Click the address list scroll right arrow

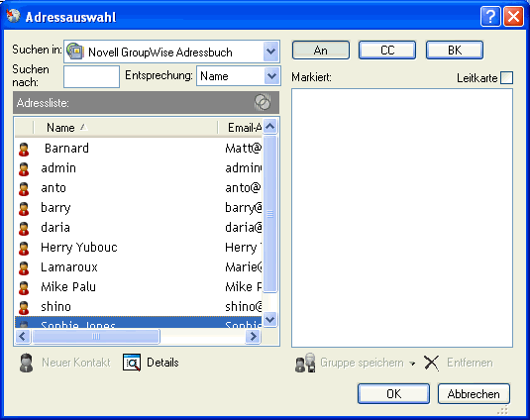[253, 337]
